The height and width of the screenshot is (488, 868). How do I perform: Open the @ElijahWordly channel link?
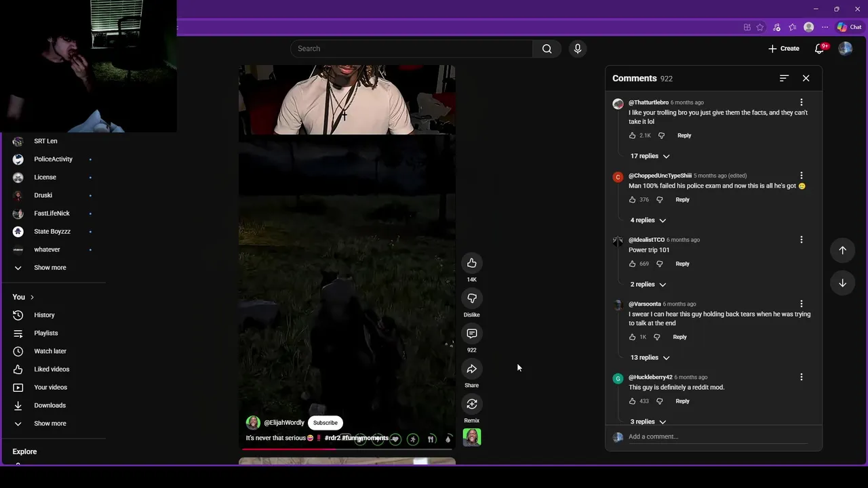click(x=284, y=423)
